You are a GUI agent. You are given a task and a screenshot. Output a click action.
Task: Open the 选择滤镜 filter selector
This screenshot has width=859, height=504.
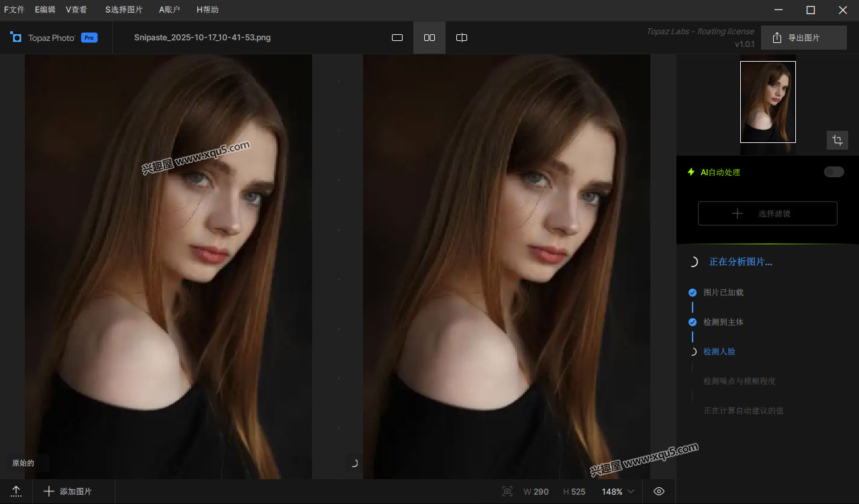(x=767, y=213)
